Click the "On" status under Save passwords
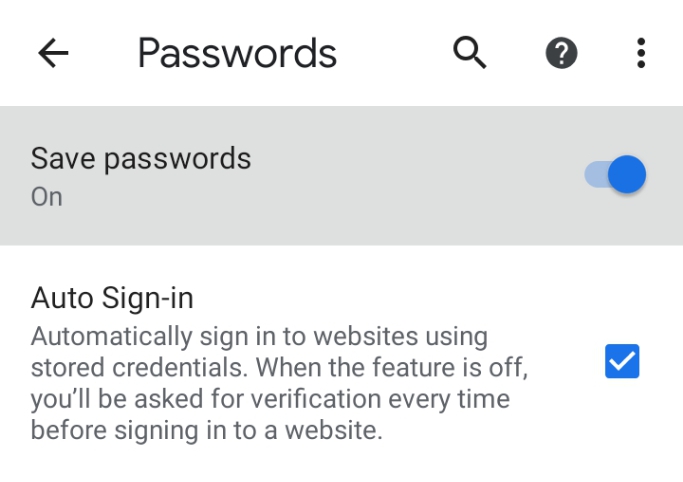Image resolution: width=683 pixels, height=482 pixels. click(x=47, y=197)
